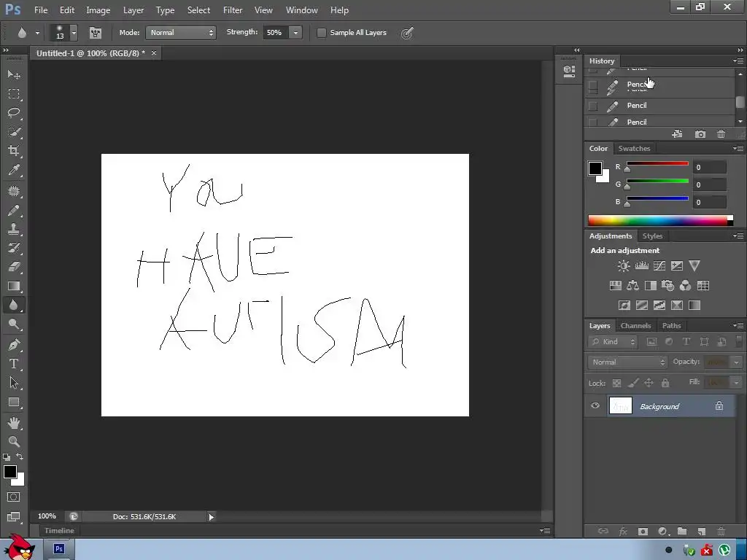Open the Mode dropdown in options bar
The width and height of the screenshot is (747, 560).
181,33
